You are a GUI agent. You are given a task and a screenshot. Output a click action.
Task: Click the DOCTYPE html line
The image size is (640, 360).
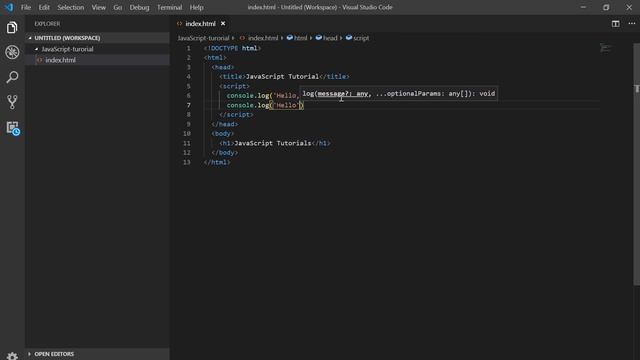coord(232,48)
